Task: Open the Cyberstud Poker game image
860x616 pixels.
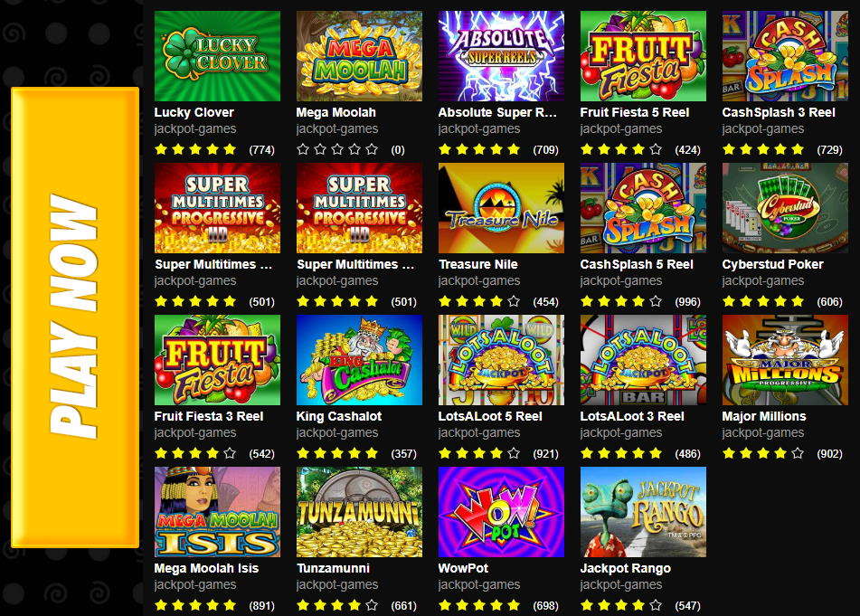Action: pyautogui.click(x=786, y=208)
